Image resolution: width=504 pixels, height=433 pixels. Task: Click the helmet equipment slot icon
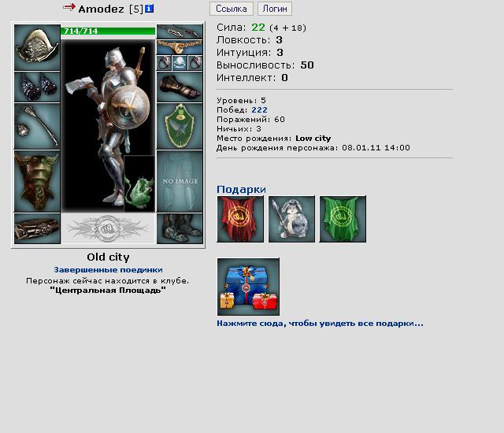coord(37,47)
